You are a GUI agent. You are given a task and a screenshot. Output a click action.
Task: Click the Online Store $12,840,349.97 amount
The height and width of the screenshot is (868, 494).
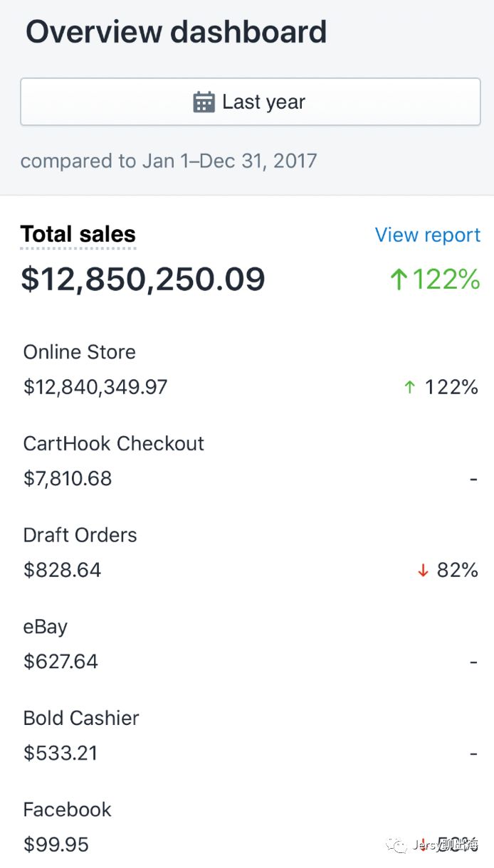pyautogui.click(x=95, y=387)
